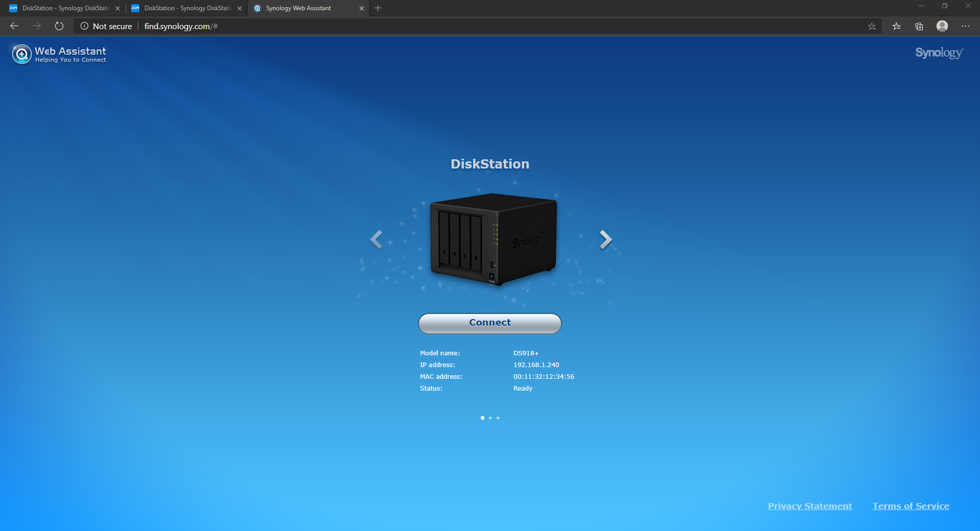The image size is (980, 531).
Task: Open the Privacy Statement link
Action: point(810,506)
